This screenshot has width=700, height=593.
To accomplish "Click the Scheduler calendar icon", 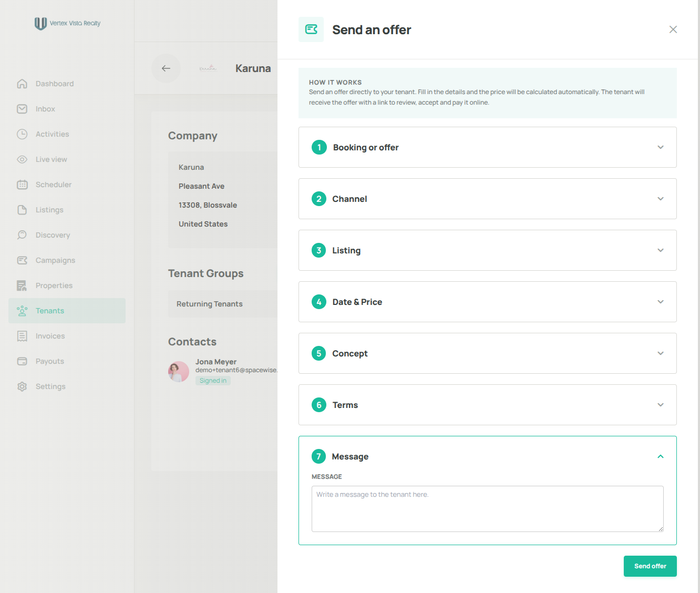I will [x=22, y=185].
